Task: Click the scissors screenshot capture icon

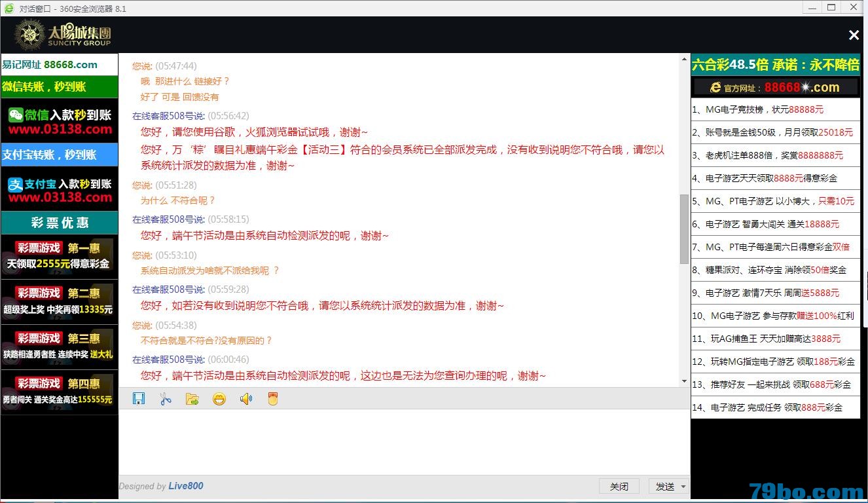Action: click(x=165, y=398)
